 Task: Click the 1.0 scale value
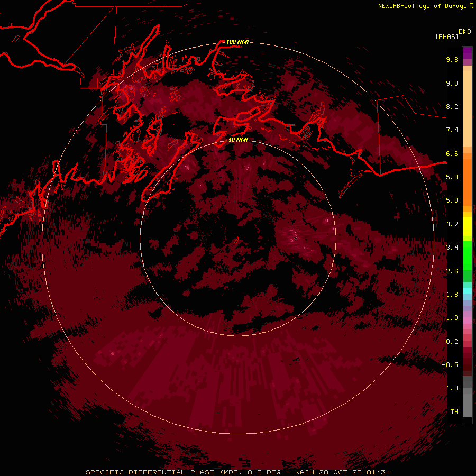point(452,318)
